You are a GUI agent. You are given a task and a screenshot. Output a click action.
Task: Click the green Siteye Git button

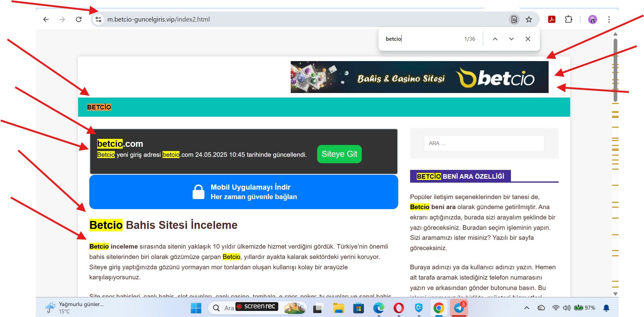[339, 154]
